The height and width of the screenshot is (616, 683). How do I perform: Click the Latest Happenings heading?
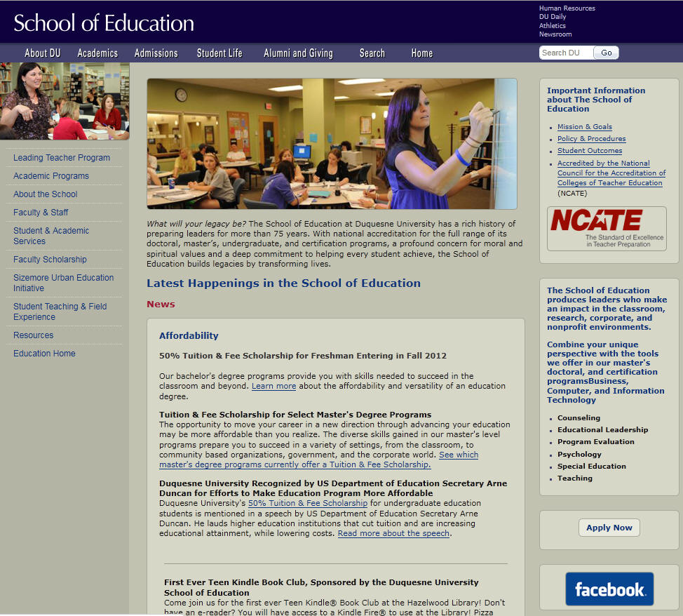coord(283,283)
